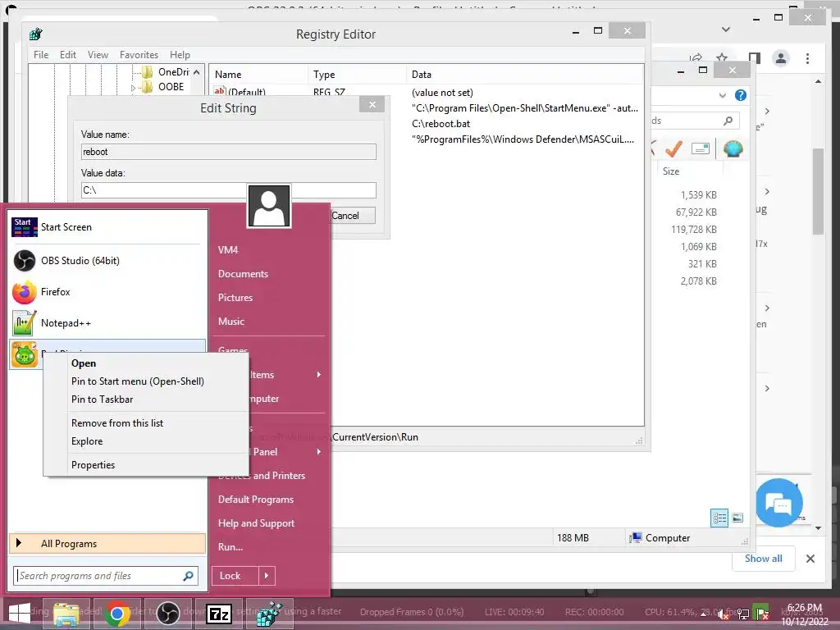Image resolution: width=840 pixels, height=630 pixels.
Task: Expand the Lock button arrow options
Action: coord(267,576)
